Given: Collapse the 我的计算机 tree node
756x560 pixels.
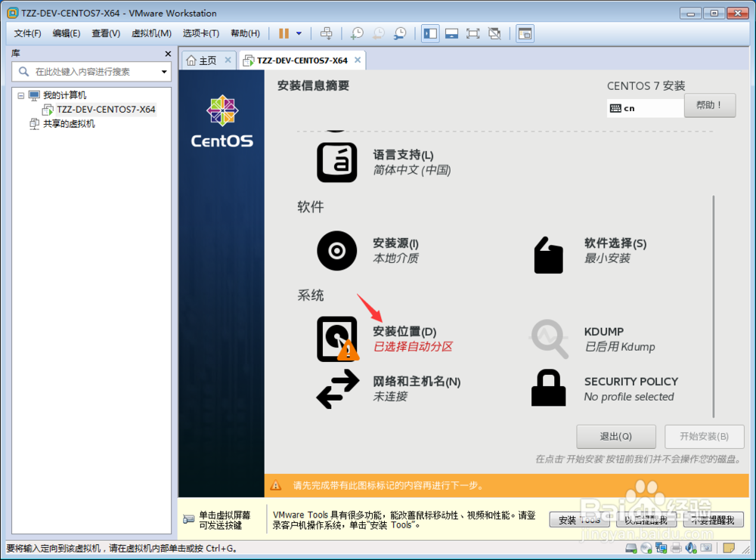Looking at the screenshot, I should (x=20, y=95).
